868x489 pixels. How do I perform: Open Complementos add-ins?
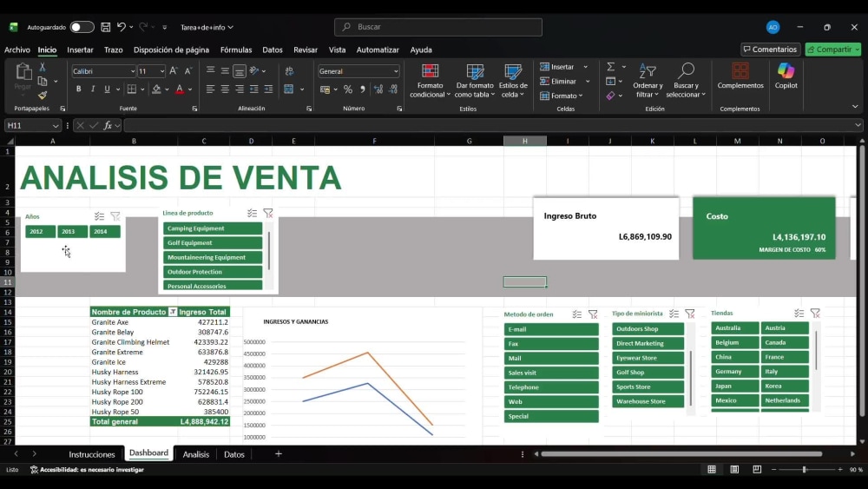[x=740, y=76]
